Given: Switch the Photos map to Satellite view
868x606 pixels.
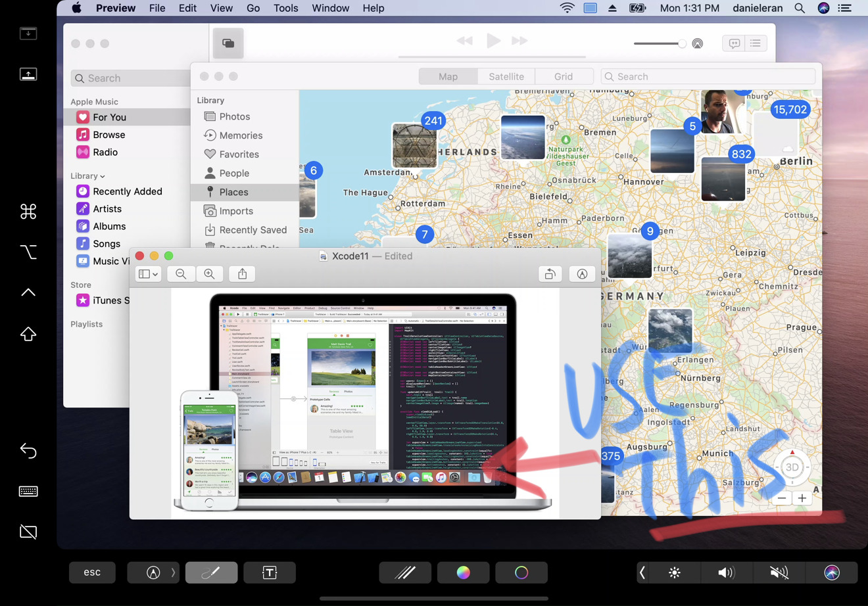Looking at the screenshot, I should (x=506, y=76).
